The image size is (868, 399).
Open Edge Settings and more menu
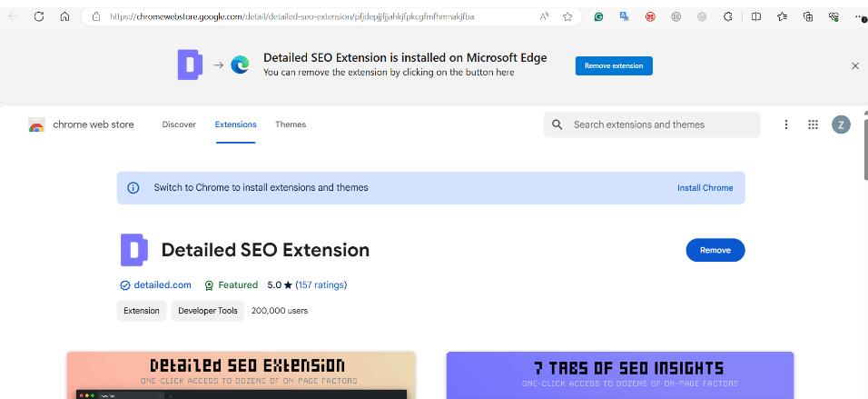859,16
